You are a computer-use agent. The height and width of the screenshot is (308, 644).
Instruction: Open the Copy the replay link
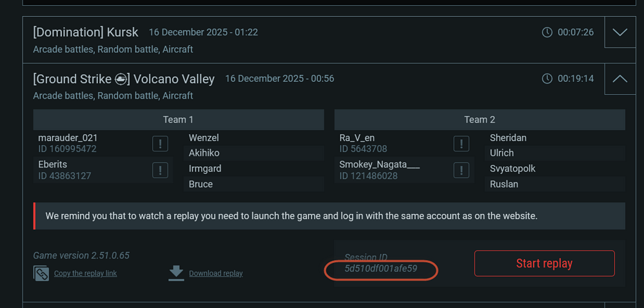85,273
